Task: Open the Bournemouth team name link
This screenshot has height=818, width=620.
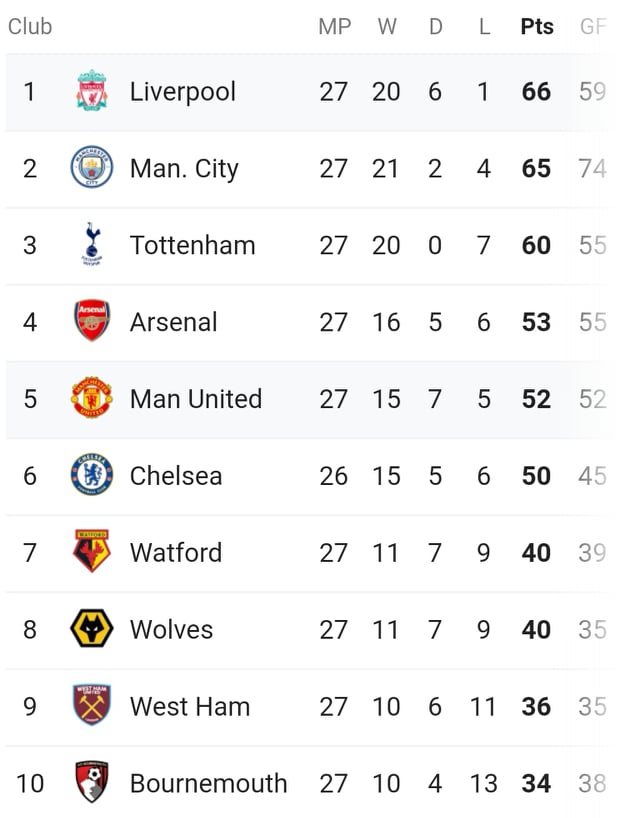Action: [208, 784]
